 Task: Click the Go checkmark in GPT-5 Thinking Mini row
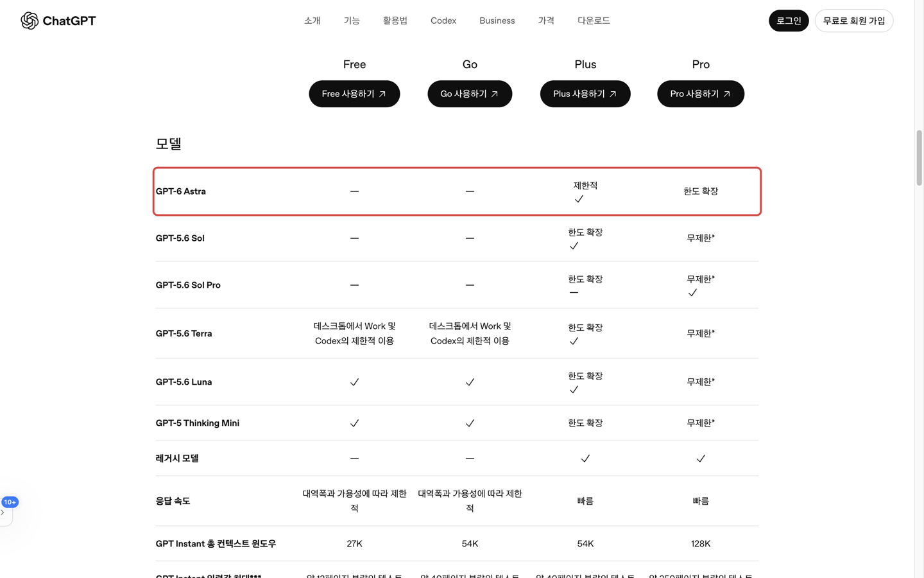pos(470,423)
